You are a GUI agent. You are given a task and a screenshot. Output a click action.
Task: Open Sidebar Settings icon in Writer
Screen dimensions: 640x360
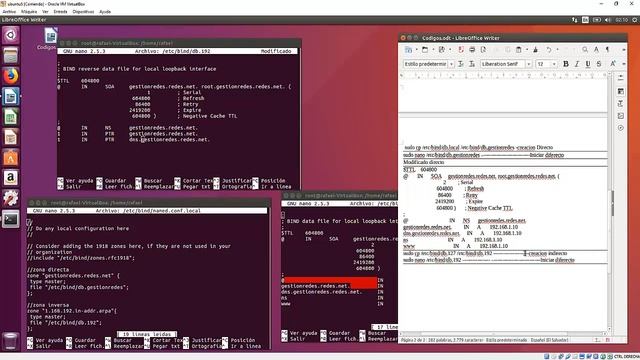click(621, 78)
